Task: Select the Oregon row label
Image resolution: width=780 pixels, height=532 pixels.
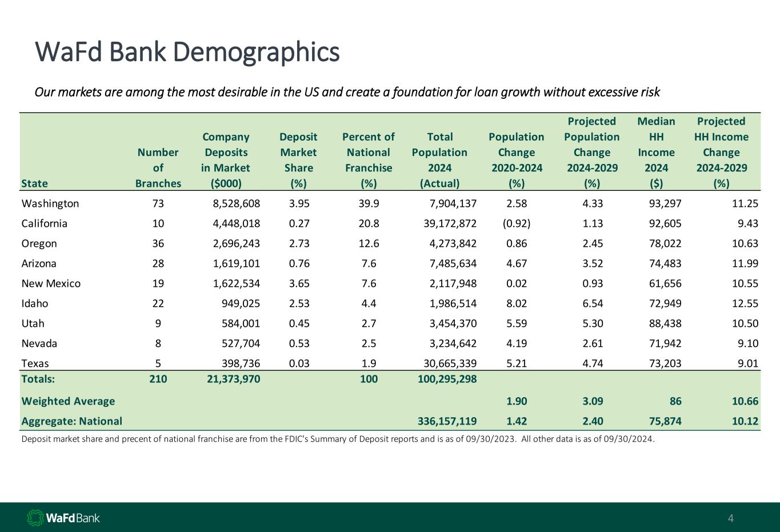Action: click(x=39, y=244)
